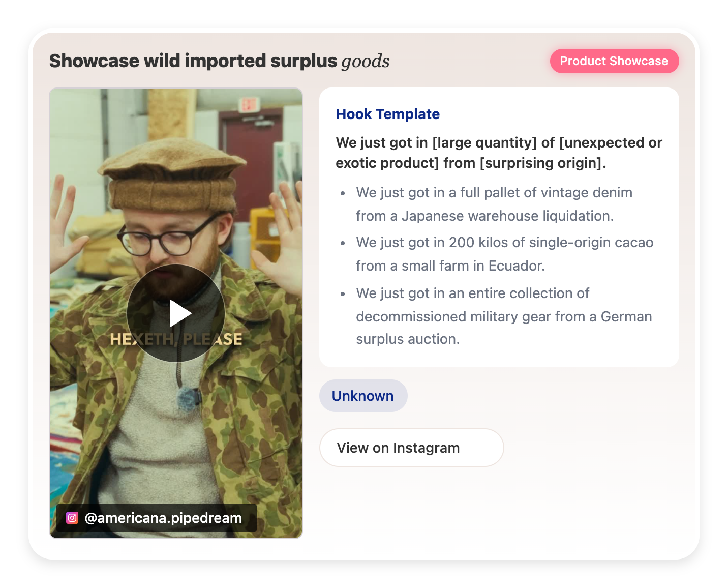
Task: Click the Instagram logo icon on the video overlay
Action: tap(73, 517)
